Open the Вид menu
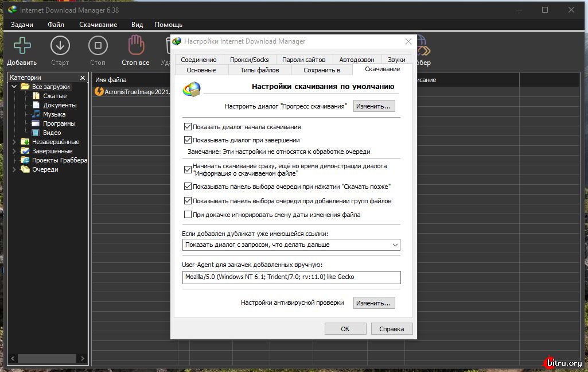 (x=137, y=25)
